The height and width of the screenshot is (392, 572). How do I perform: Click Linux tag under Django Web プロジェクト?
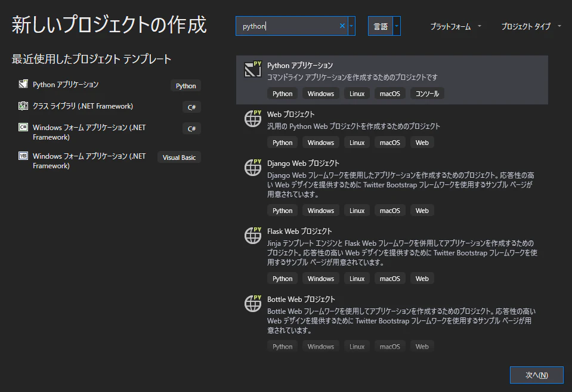(357, 211)
